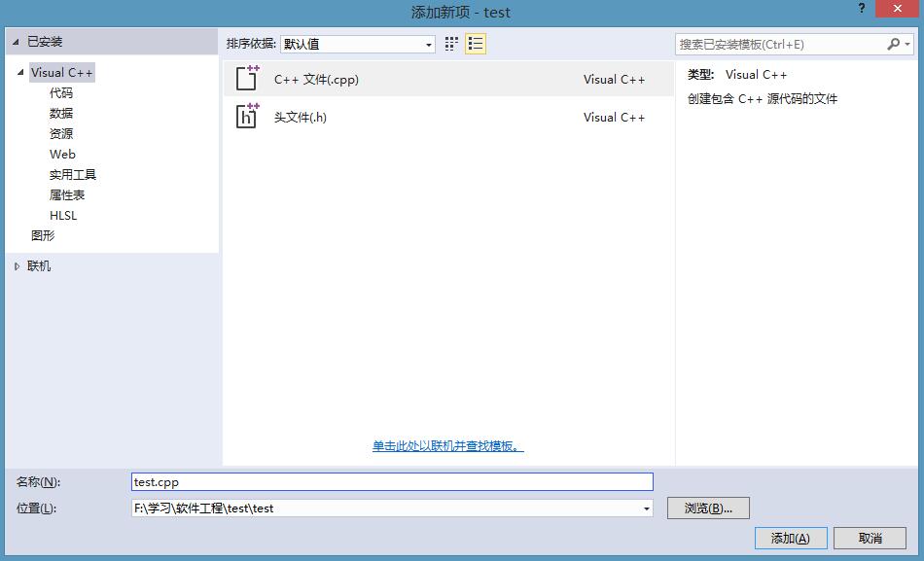Select the 属性表 category
The height and width of the screenshot is (561, 924).
67,195
